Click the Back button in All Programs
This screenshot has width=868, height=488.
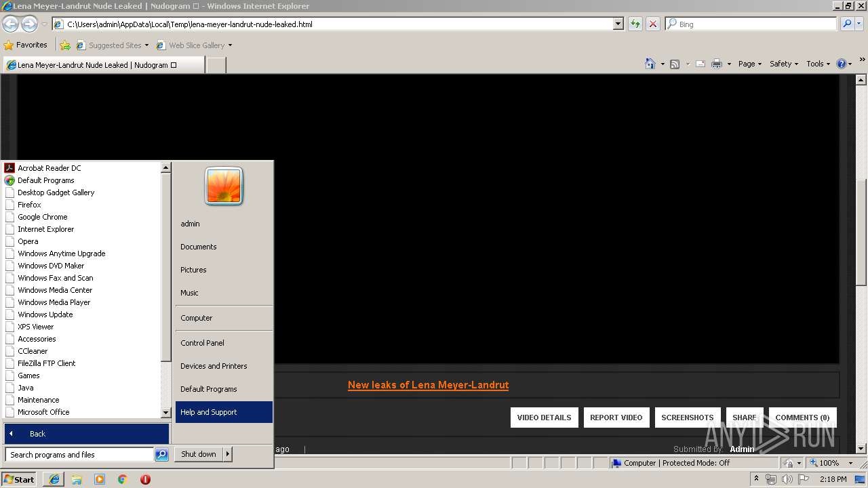pyautogui.click(x=86, y=434)
